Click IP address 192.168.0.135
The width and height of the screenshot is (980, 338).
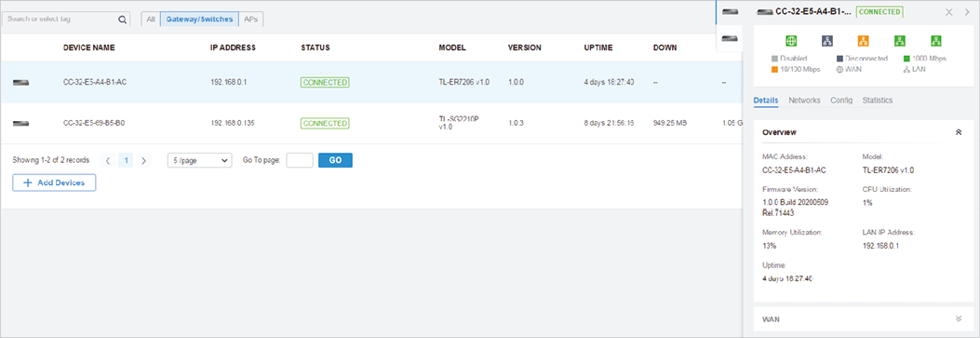(233, 124)
